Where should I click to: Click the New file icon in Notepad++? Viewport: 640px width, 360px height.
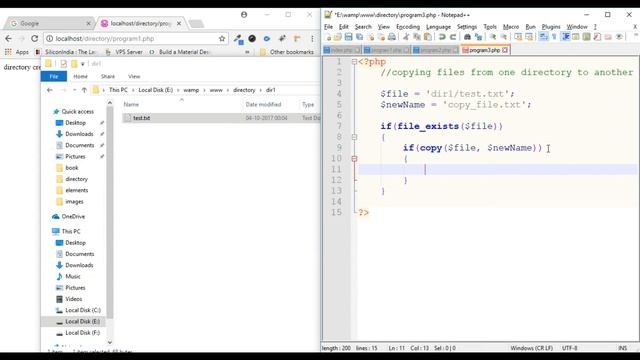[x=328, y=37]
